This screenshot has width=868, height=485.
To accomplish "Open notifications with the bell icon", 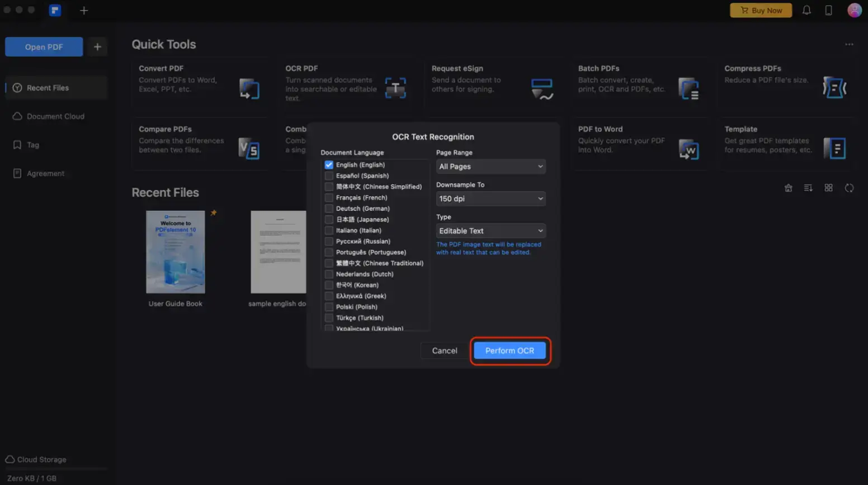I will pyautogui.click(x=806, y=10).
